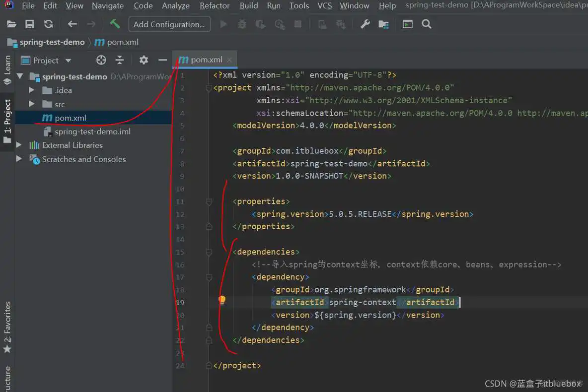Viewport: 588px width, 392px height.
Task: Click the run-in-terminal screen icon
Action: pyautogui.click(x=407, y=23)
